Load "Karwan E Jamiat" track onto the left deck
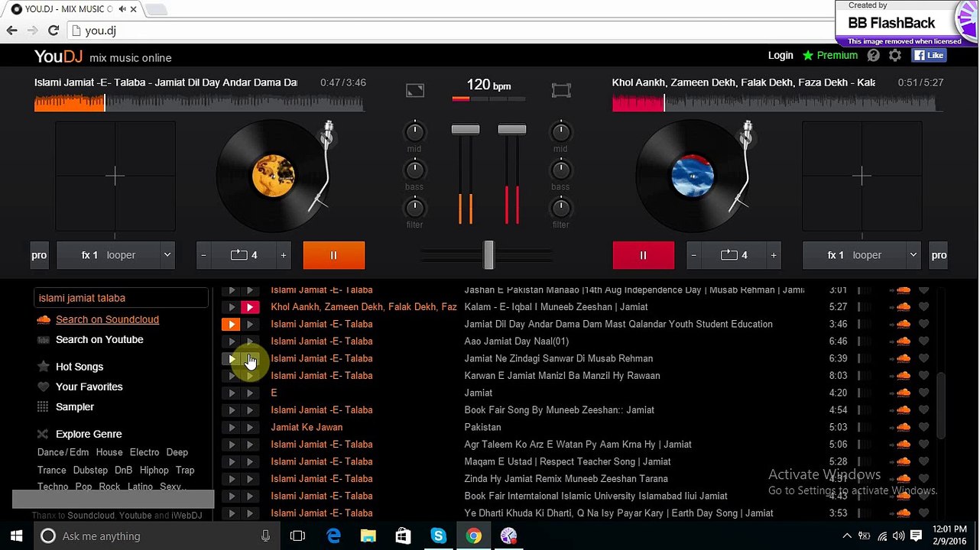 point(231,376)
